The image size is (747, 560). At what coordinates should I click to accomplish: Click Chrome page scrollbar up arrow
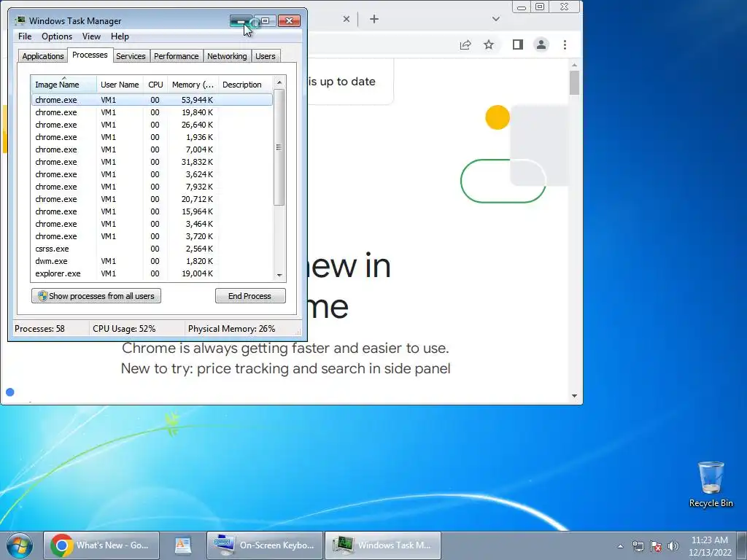(x=574, y=65)
